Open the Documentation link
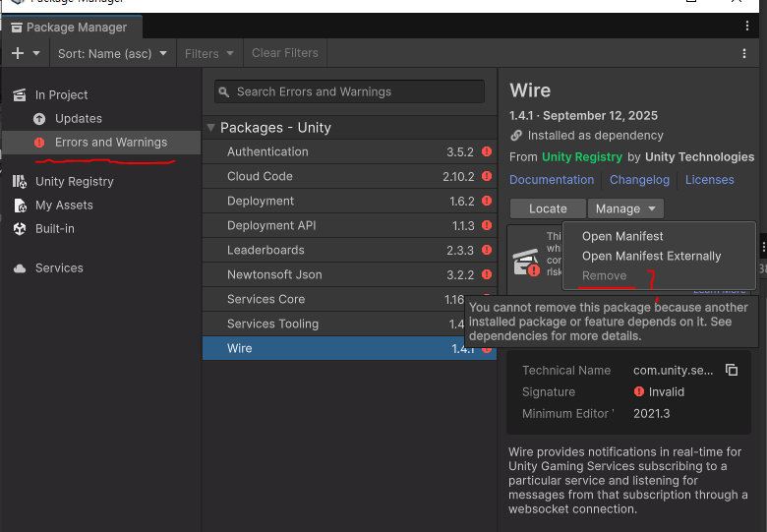The height and width of the screenshot is (532, 767). point(552,179)
